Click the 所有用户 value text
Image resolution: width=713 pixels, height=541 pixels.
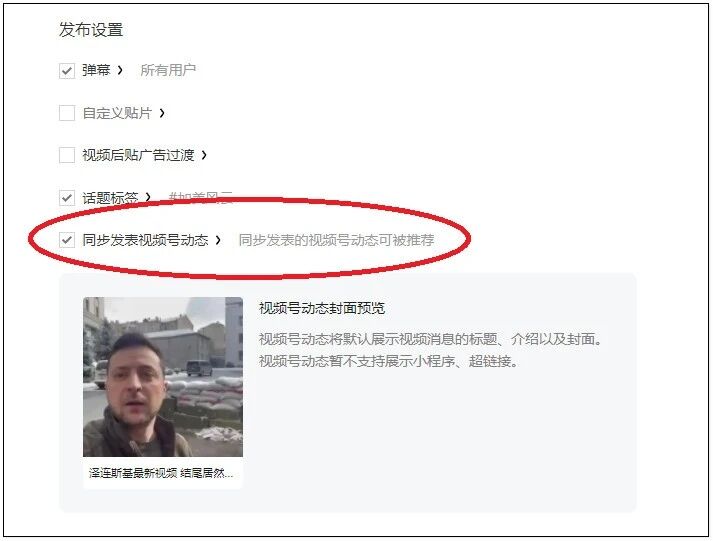[x=168, y=70]
